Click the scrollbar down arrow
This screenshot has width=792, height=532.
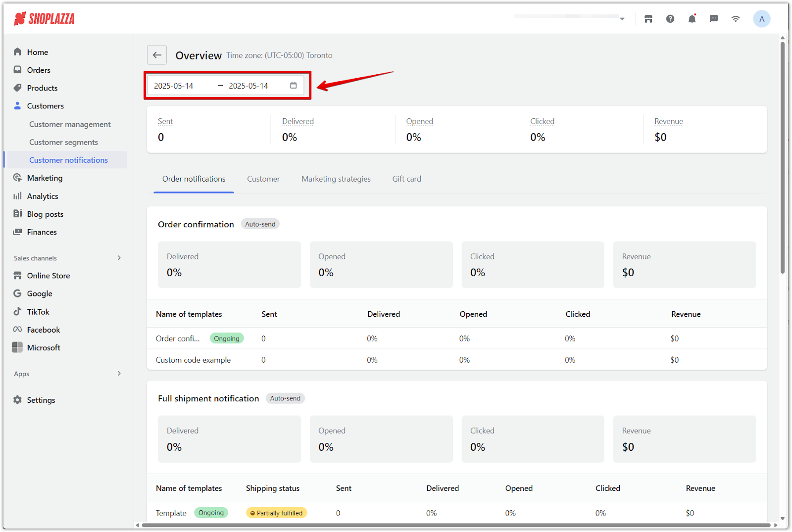tap(783, 519)
